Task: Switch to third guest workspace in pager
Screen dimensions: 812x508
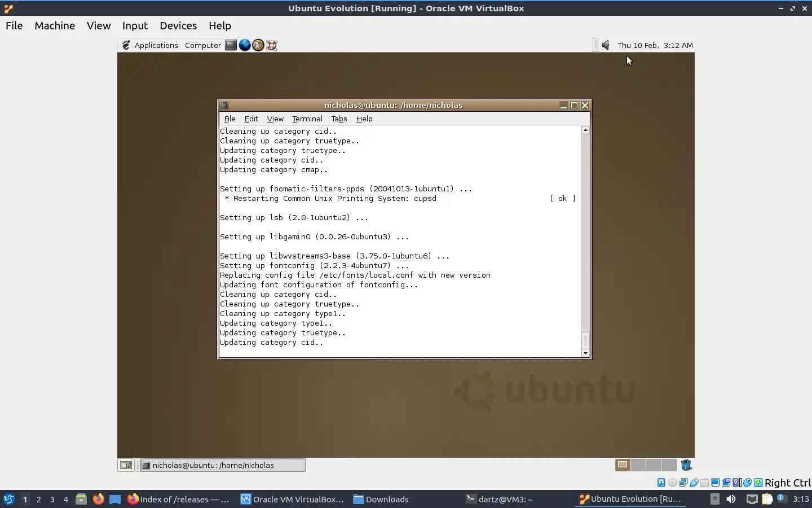Action: point(653,465)
